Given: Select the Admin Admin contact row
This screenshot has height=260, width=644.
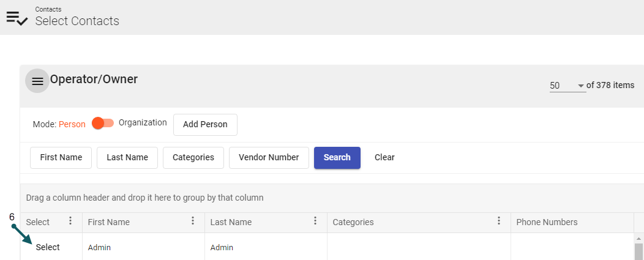Looking at the screenshot, I should coord(48,247).
